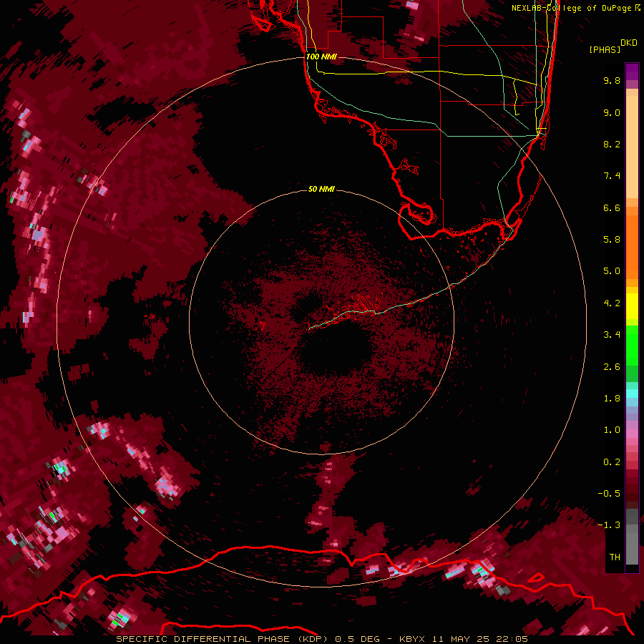Viewport: 644px width, 644px height.
Task: Pick the cyan band of the color scale
Action: [632, 394]
